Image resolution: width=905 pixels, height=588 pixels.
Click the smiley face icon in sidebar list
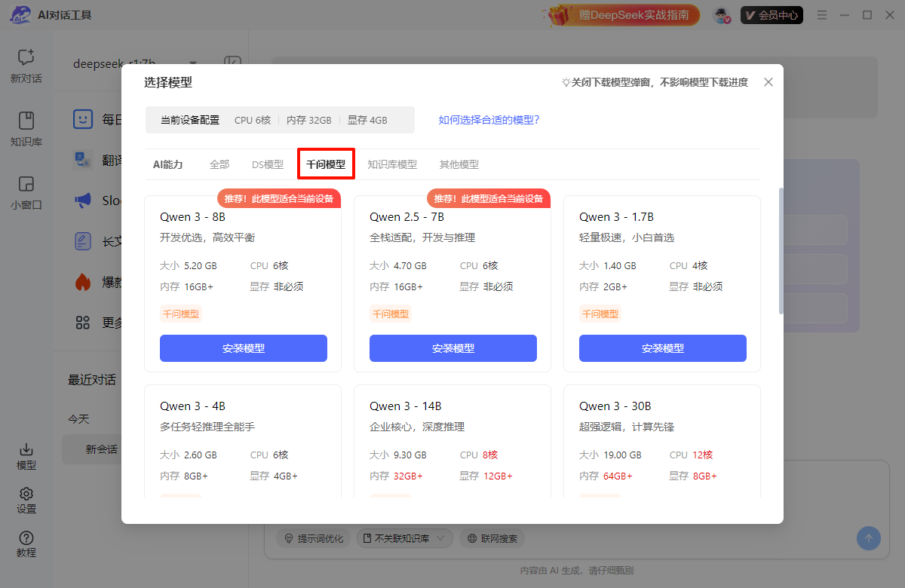[x=83, y=119]
